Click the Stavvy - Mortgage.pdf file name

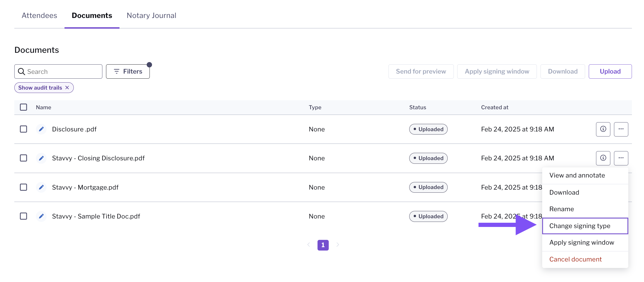click(85, 187)
